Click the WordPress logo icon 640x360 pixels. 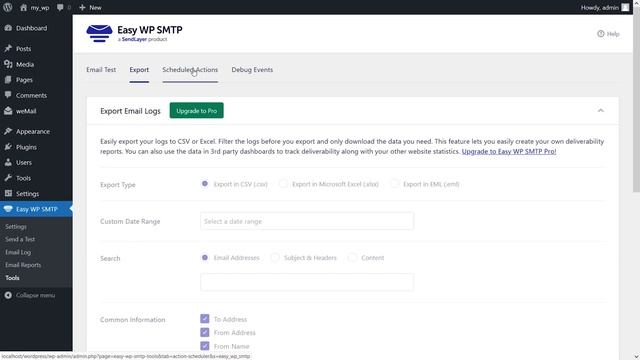(8, 7)
